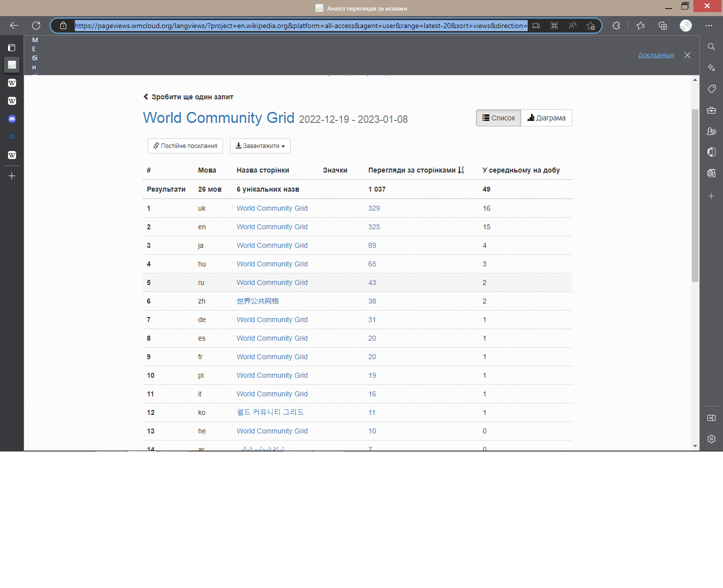Reload the current page
Image resolution: width=723 pixels, height=588 pixels.
tap(36, 26)
